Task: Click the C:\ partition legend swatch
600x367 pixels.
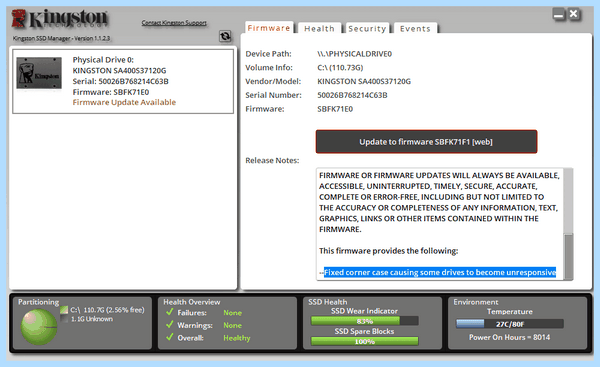Action: [64, 310]
